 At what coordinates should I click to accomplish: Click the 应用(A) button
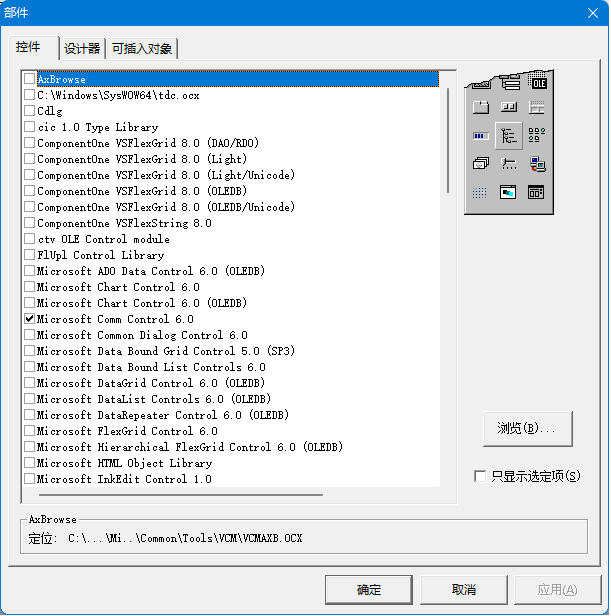[558, 590]
